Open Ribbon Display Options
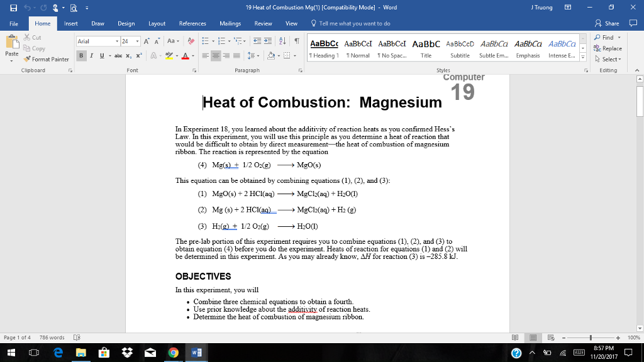The height and width of the screenshot is (362, 644). 568,8
